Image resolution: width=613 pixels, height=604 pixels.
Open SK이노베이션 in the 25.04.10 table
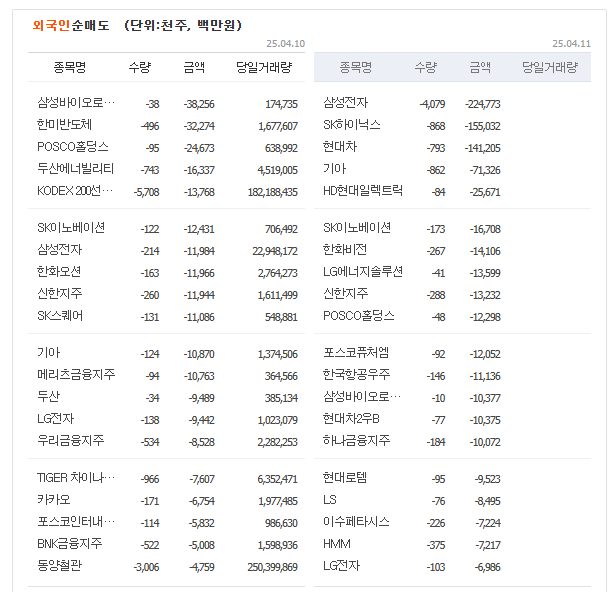(71, 228)
